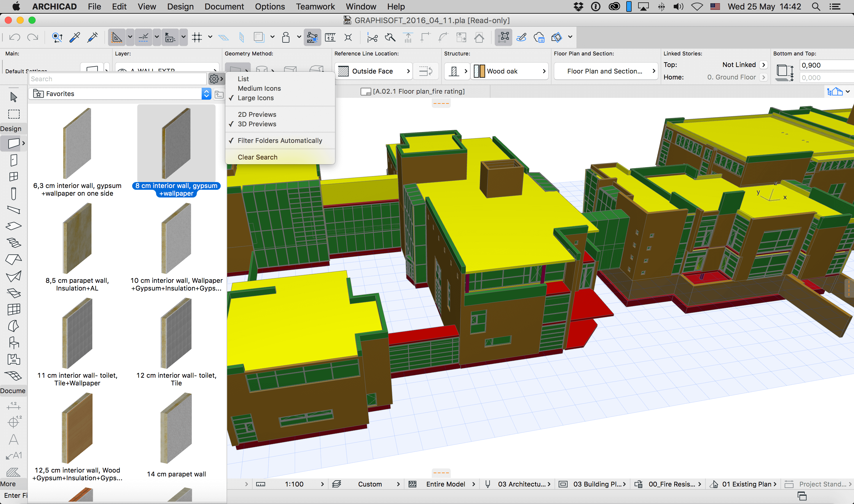Screen dimensions: 854x504
Task: Open the Layer dropdown showing A_WALL_EXTR
Action: point(166,70)
